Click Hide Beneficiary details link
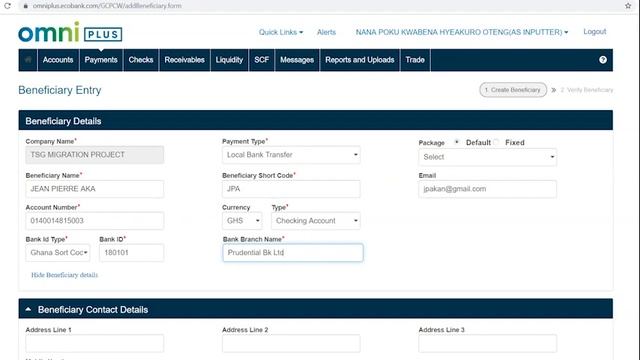Screen dimensions: 640x360 (64, 275)
